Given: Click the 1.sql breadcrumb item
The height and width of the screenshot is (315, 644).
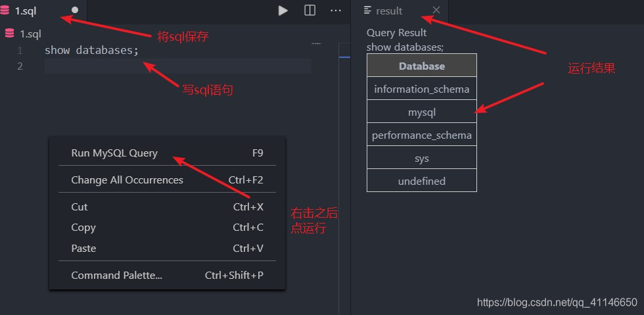Looking at the screenshot, I should pyautogui.click(x=31, y=34).
